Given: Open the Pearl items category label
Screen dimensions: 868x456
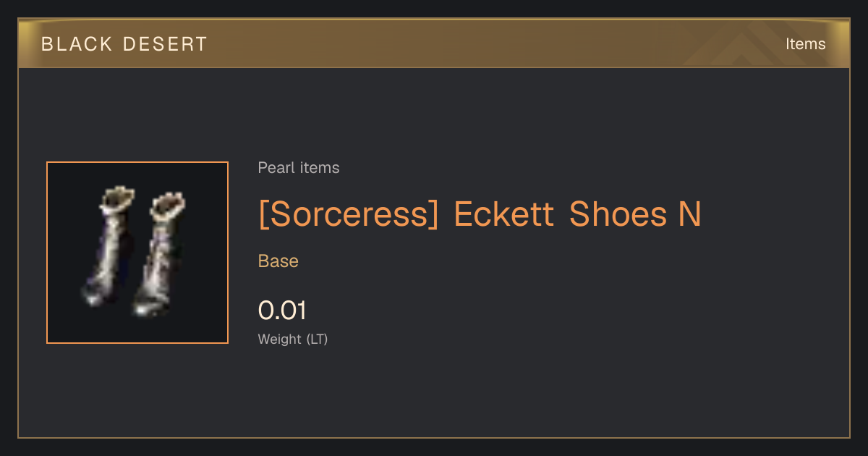Looking at the screenshot, I should point(299,168).
